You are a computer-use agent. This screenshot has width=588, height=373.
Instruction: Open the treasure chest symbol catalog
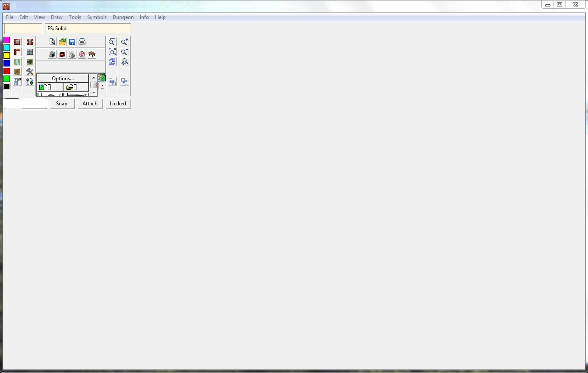click(62, 54)
